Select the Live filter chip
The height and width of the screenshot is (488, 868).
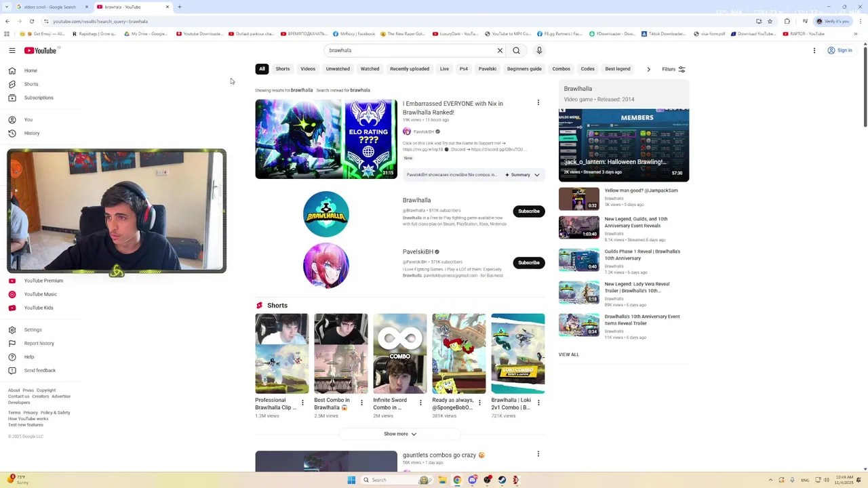tap(444, 68)
